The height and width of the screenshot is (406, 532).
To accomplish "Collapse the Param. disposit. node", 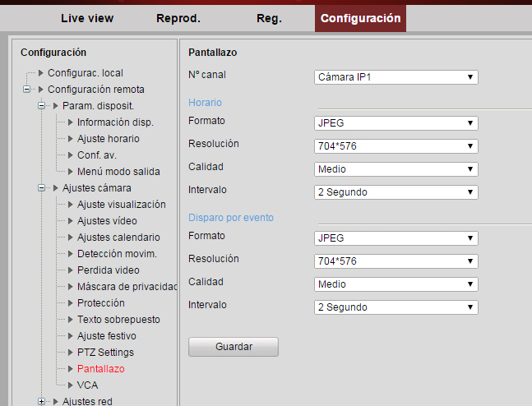I will [x=42, y=106].
